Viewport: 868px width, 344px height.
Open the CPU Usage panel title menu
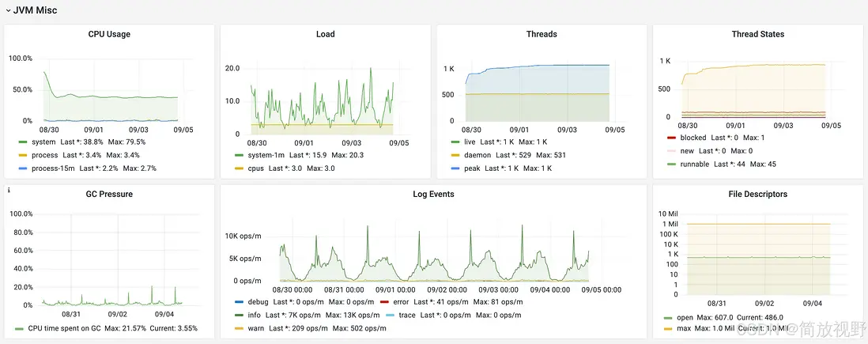109,34
